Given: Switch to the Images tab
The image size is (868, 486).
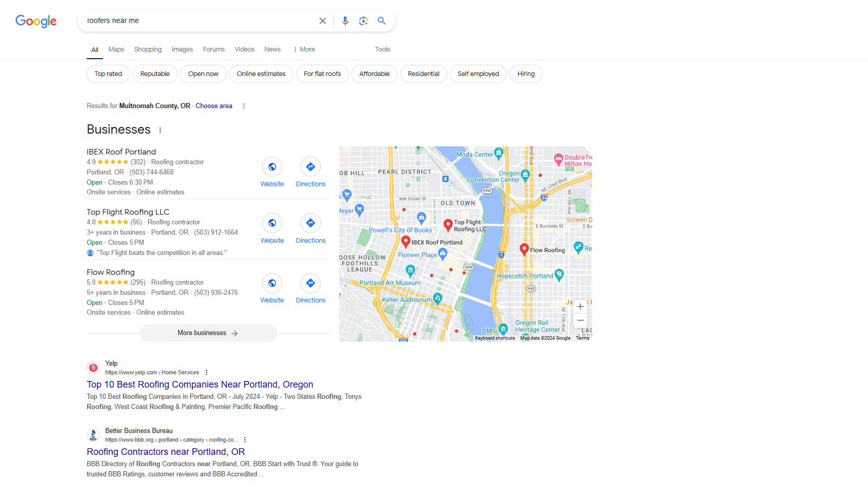Looking at the screenshot, I should click(183, 49).
